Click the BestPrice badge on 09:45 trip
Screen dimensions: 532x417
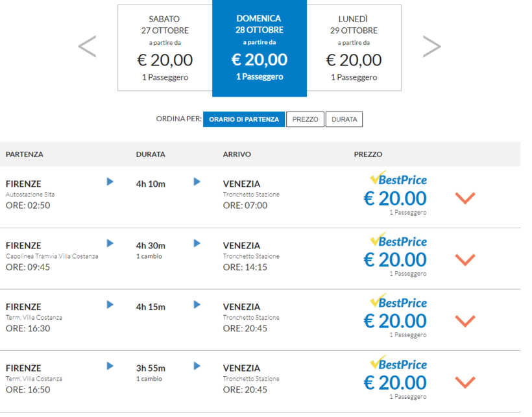[398, 240]
